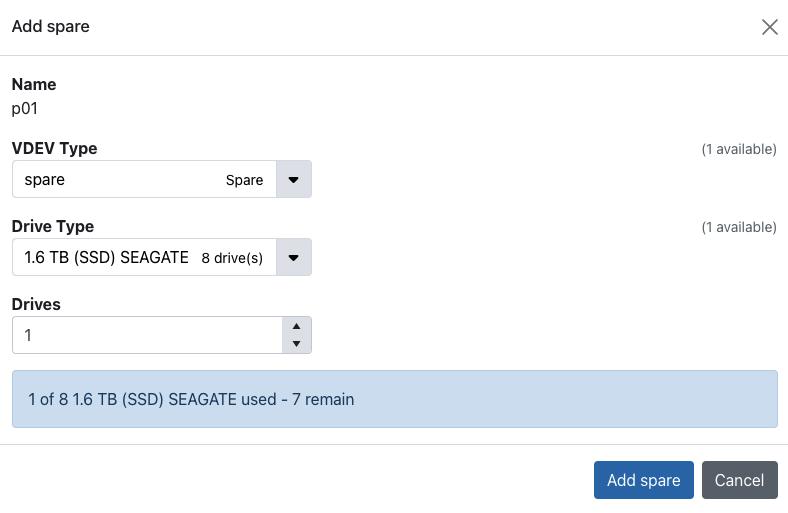
Task: Click the VDEV Type field label
Action: (x=54, y=148)
